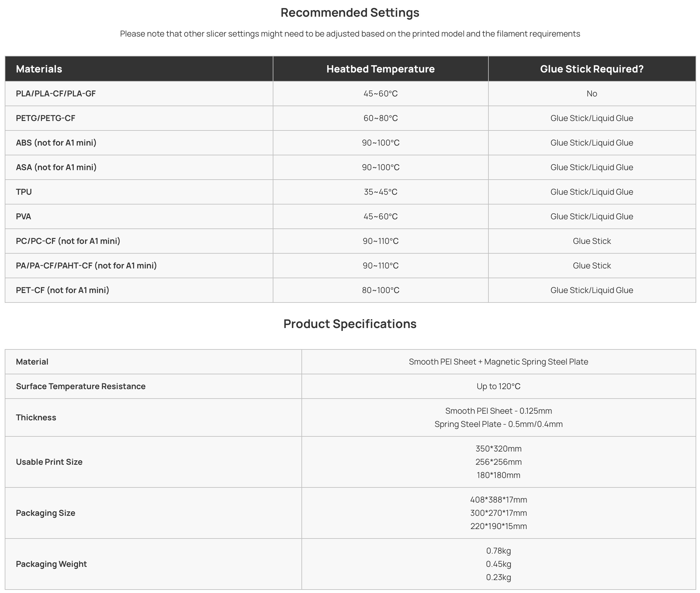Select the PVA material cell
This screenshot has width=700, height=593.
point(24,216)
